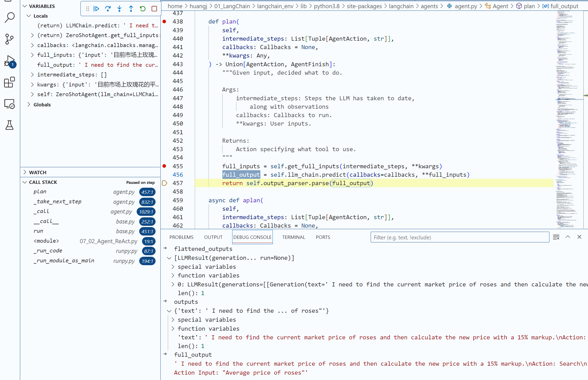Image resolution: width=588 pixels, height=380 pixels.
Task: Open the Search view in the activity bar
Action: (x=10, y=17)
